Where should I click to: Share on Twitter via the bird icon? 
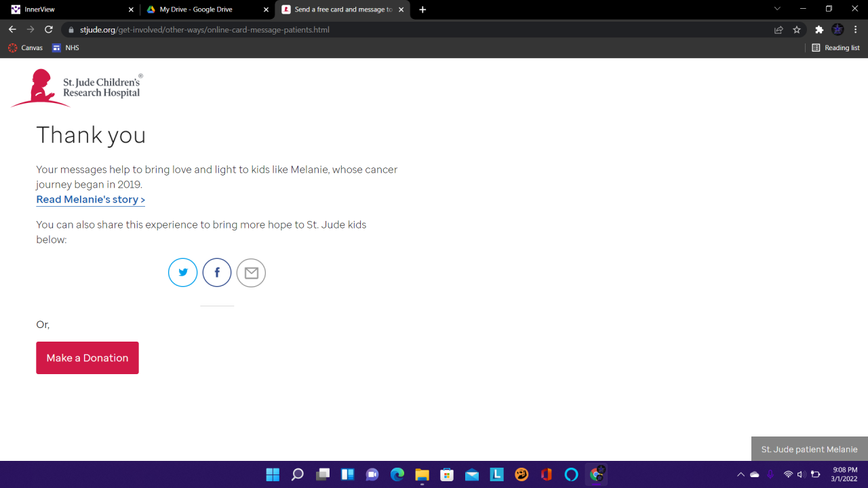pyautogui.click(x=183, y=272)
